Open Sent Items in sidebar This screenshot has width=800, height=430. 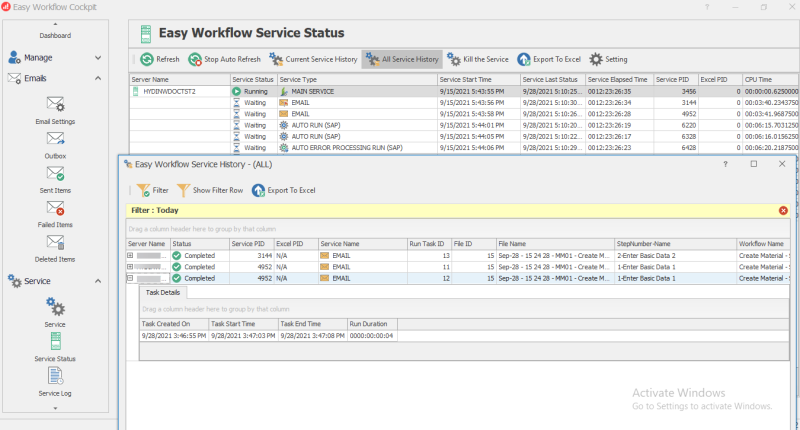(55, 176)
